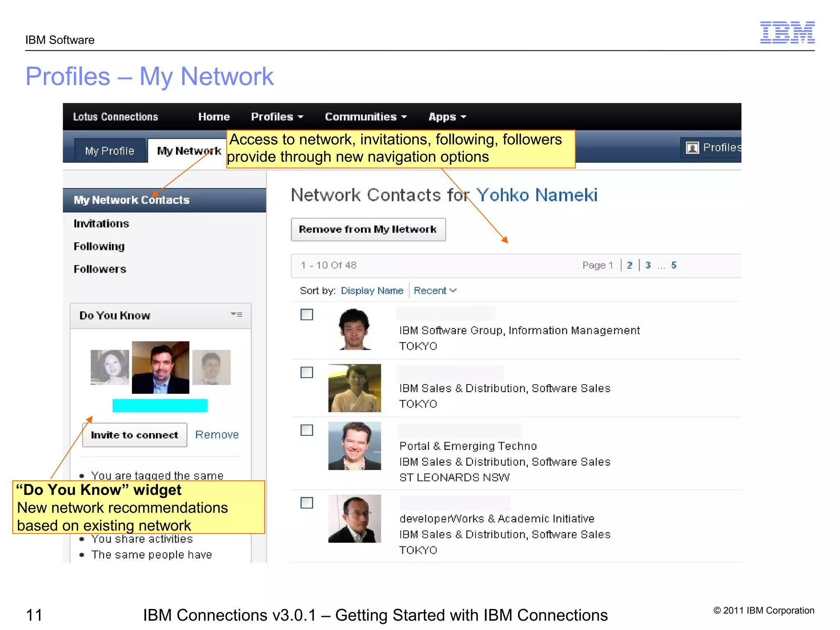The height and width of the screenshot is (630, 840).
Task: Click the Remove link in Do You Know
Action: (217, 434)
